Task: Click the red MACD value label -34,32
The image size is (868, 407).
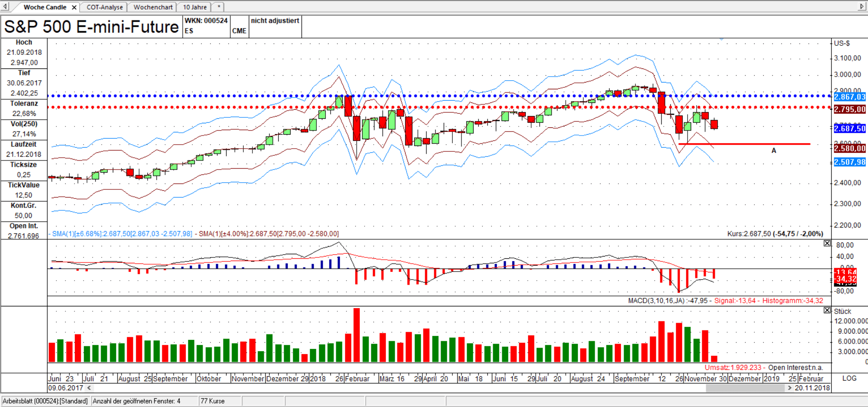Action: click(846, 279)
